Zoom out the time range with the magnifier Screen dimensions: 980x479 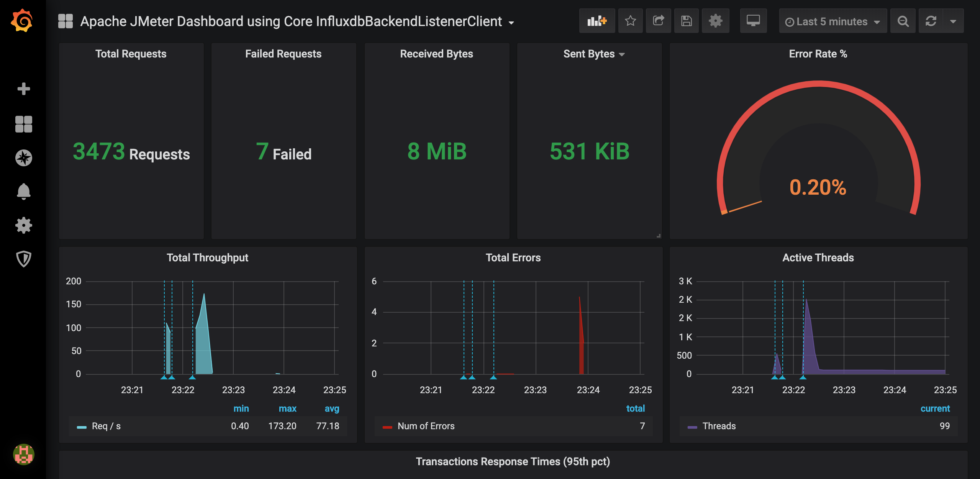903,21
